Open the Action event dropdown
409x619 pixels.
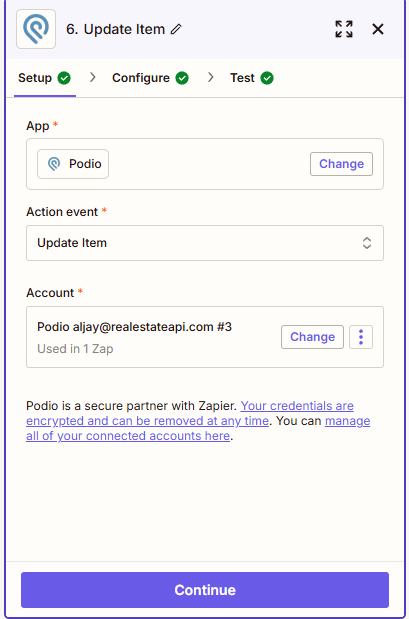click(x=205, y=243)
